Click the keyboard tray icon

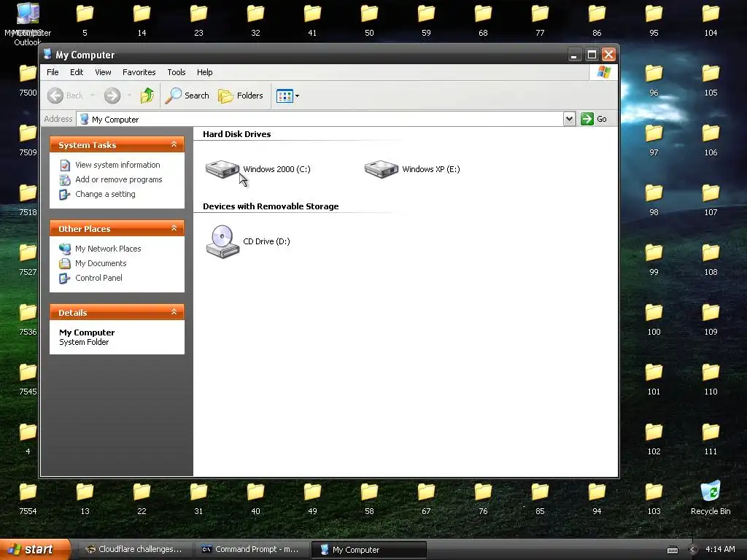[x=672, y=550]
